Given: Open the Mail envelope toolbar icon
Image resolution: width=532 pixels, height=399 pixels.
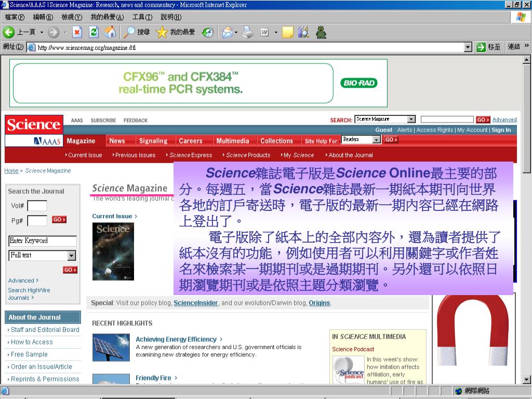Looking at the screenshot, I should tap(228, 32).
